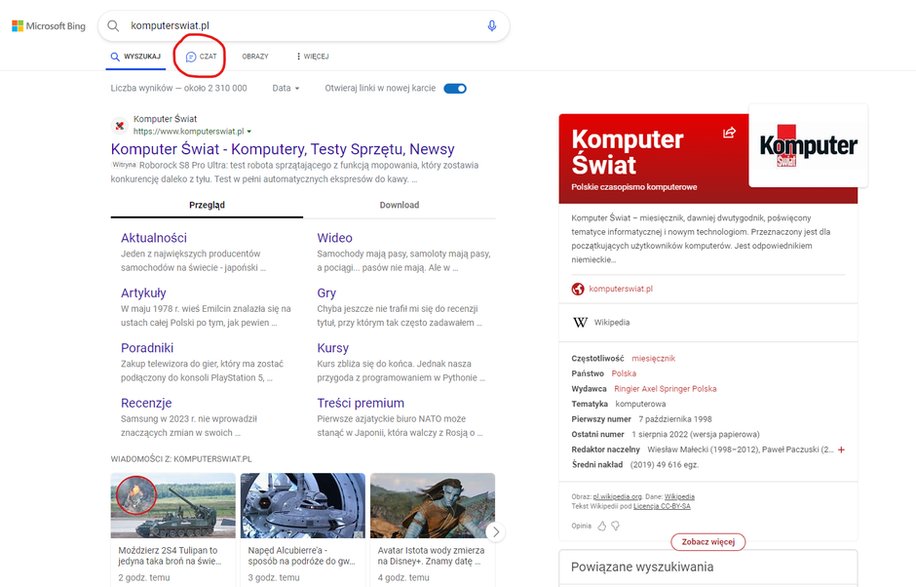The width and height of the screenshot is (916, 587).
Task: Click the microphone voice search icon
Action: pyautogui.click(x=492, y=26)
